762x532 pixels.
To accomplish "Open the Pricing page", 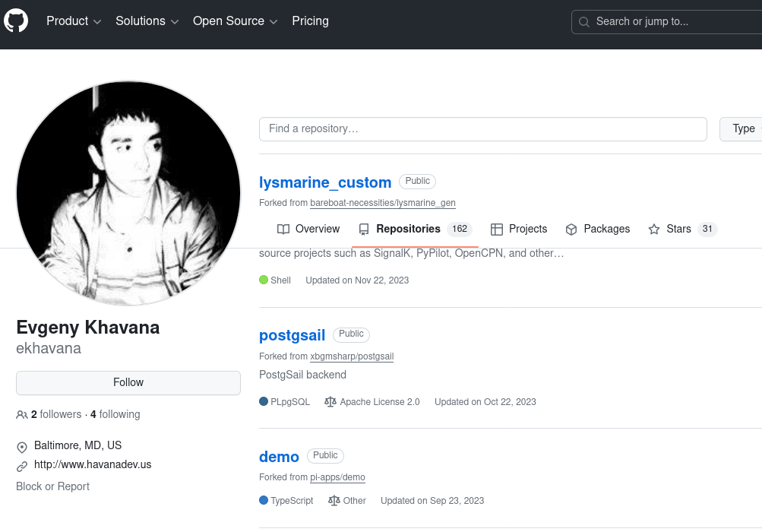I will (x=310, y=21).
